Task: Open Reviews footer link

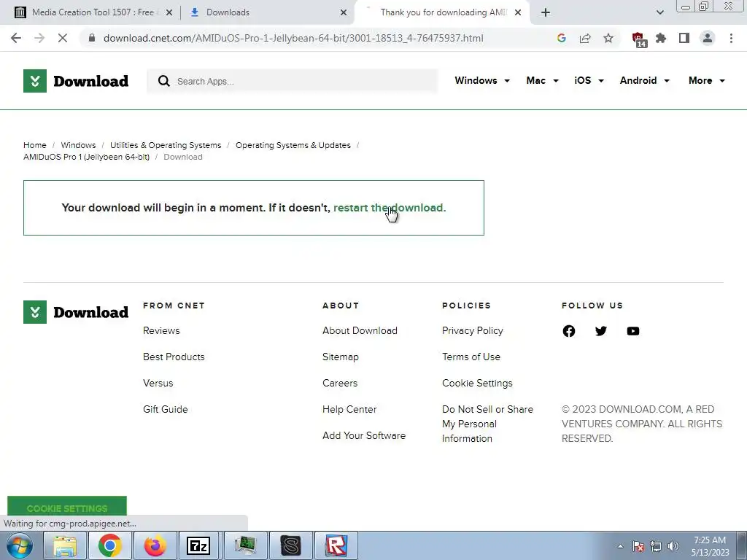Action: [x=161, y=330]
